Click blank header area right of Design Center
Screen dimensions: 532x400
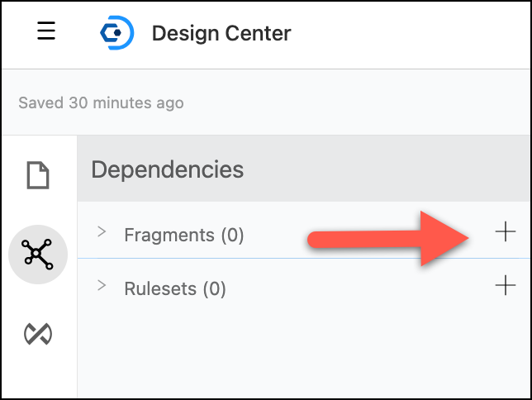coord(413,34)
